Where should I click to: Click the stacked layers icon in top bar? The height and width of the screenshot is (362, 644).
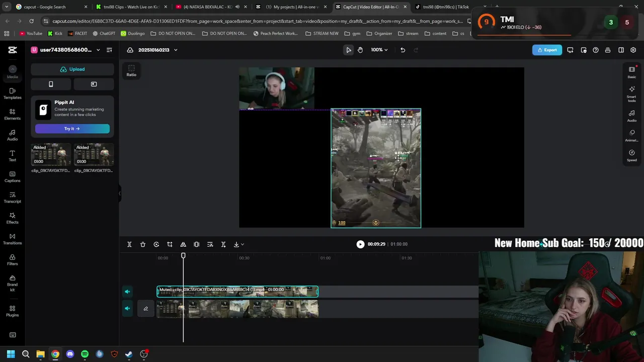click(x=608, y=50)
